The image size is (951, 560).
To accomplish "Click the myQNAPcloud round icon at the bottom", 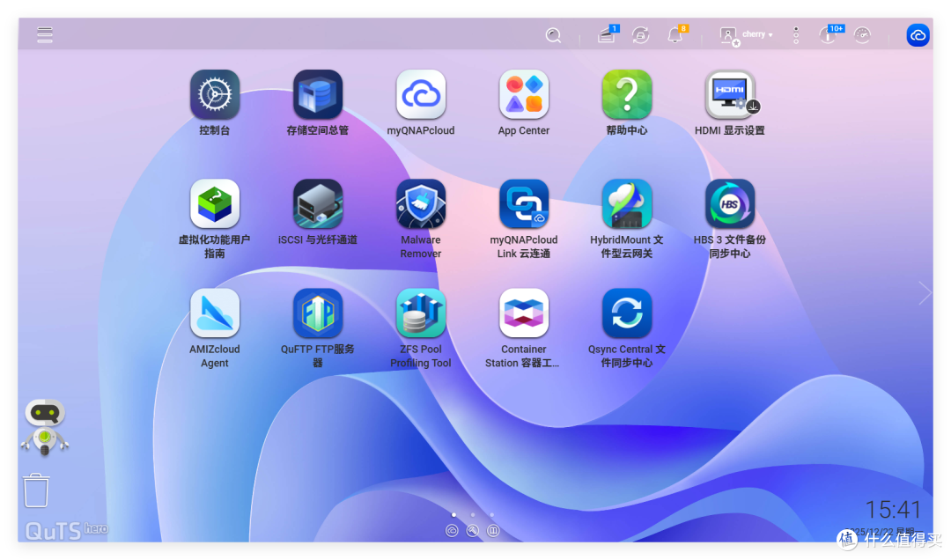I will click(x=452, y=531).
